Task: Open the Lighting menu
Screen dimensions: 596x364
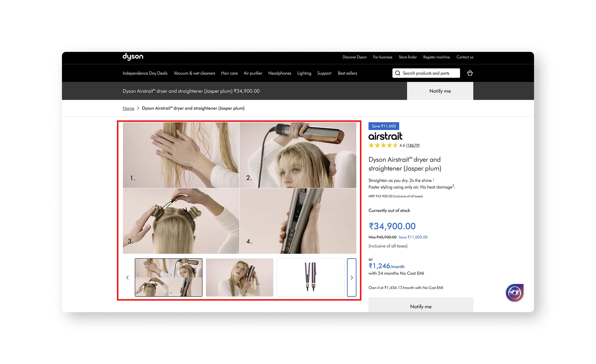Action: pyautogui.click(x=304, y=73)
